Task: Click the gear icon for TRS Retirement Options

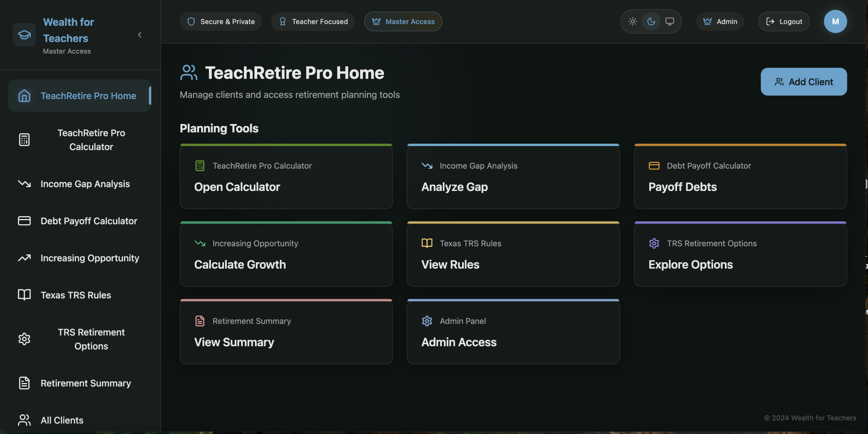Action: (24, 339)
